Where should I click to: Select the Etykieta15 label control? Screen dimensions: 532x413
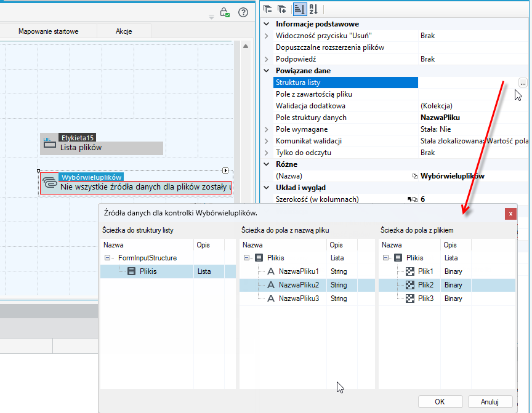pyautogui.click(x=102, y=144)
